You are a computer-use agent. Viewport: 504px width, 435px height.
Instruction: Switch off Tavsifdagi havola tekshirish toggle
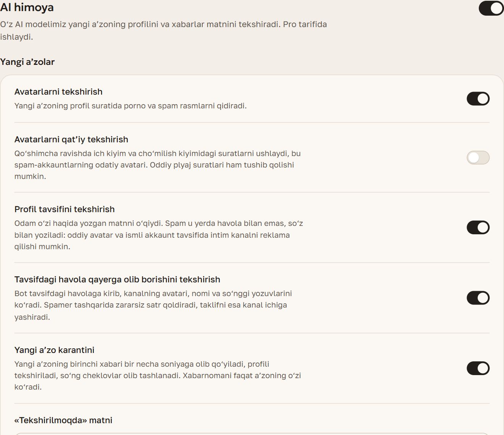click(x=478, y=298)
